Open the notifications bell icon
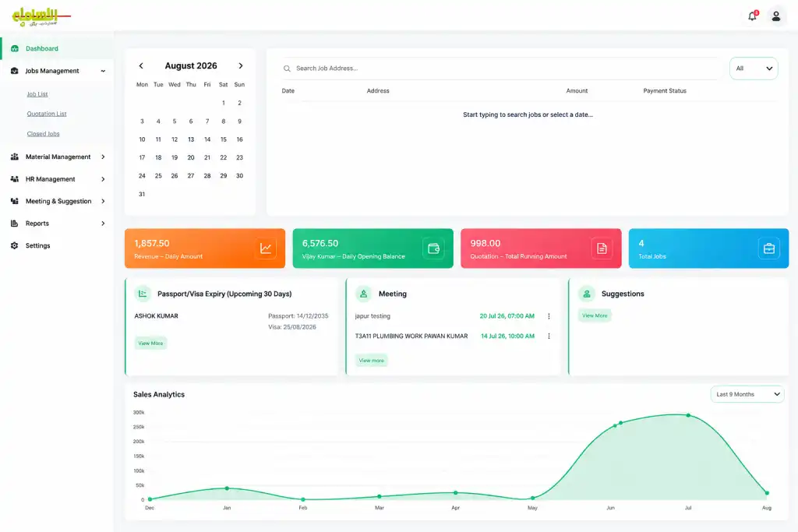Screen dimensions: 798x532 [x=752, y=16]
